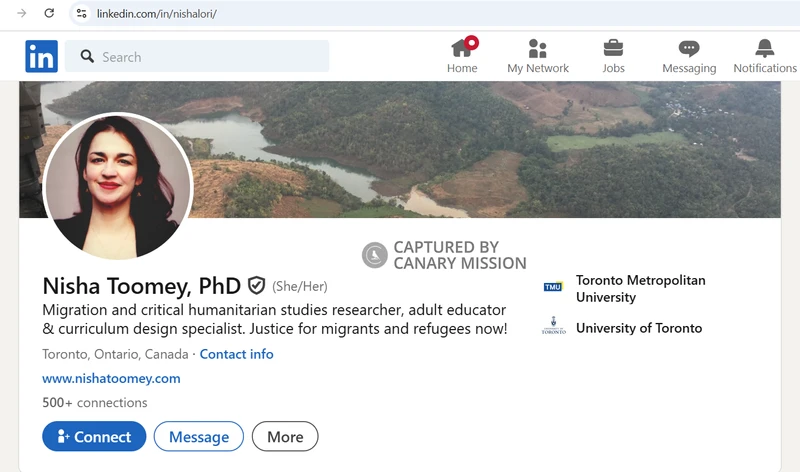
Task: Reload the page with refresh icon
Action: 49,13
